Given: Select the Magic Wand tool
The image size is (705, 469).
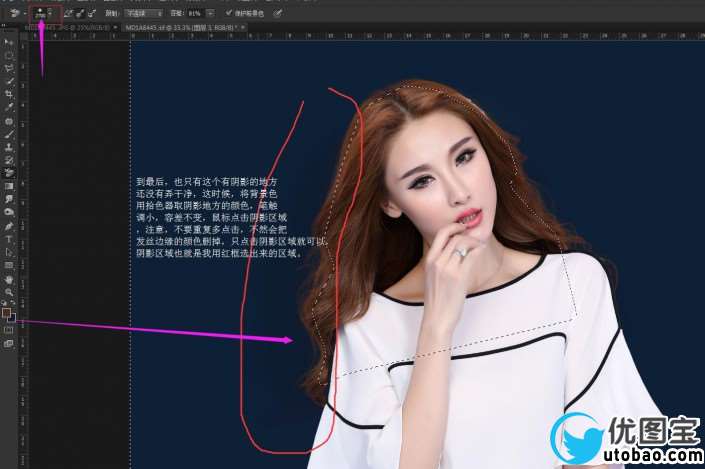Looking at the screenshot, I should tap(9, 81).
